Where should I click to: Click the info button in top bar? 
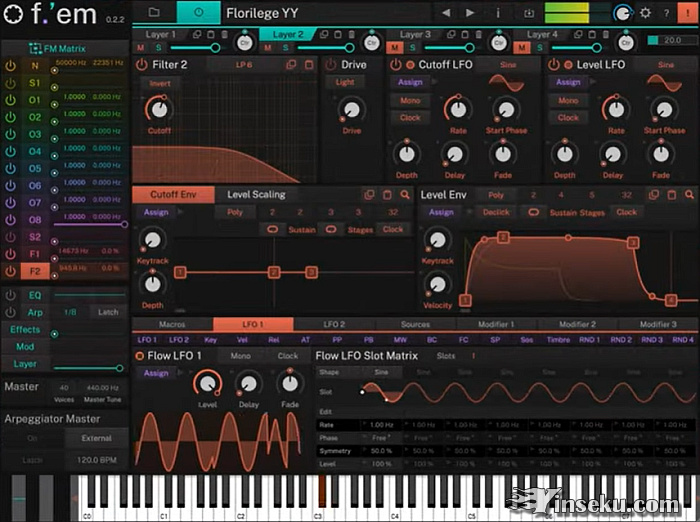[498, 13]
